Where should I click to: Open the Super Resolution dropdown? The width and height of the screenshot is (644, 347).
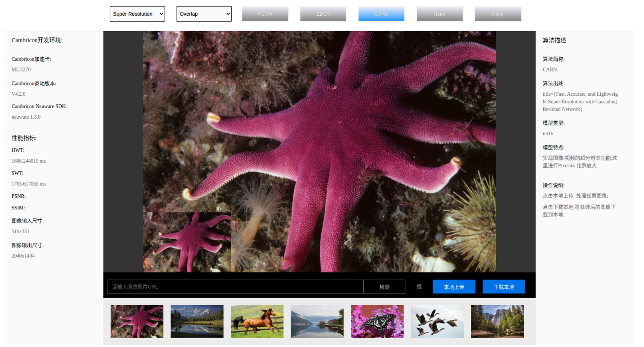coord(137,14)
